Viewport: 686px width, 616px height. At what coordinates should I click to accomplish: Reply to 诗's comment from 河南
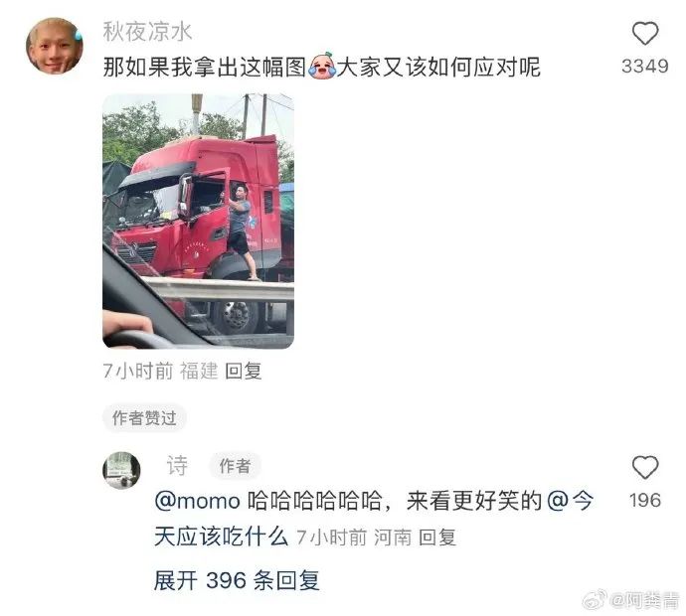click(x=437, y=538)
